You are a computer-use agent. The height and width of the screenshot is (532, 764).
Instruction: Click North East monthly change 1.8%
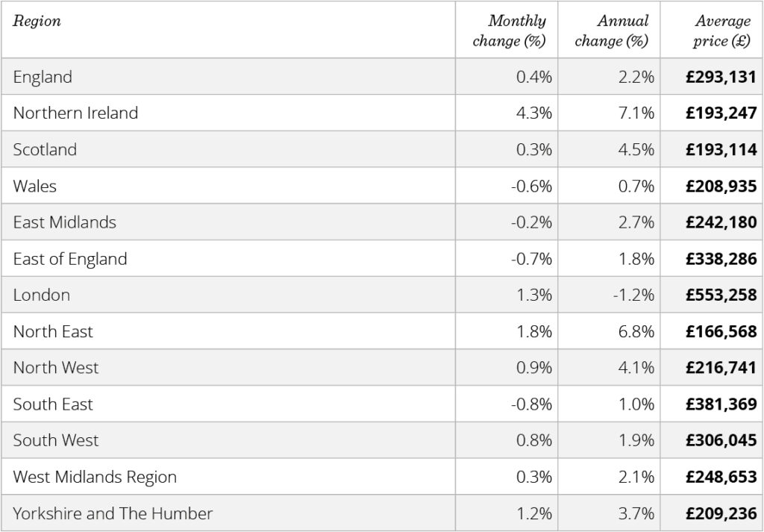click(x=534, y=331)
